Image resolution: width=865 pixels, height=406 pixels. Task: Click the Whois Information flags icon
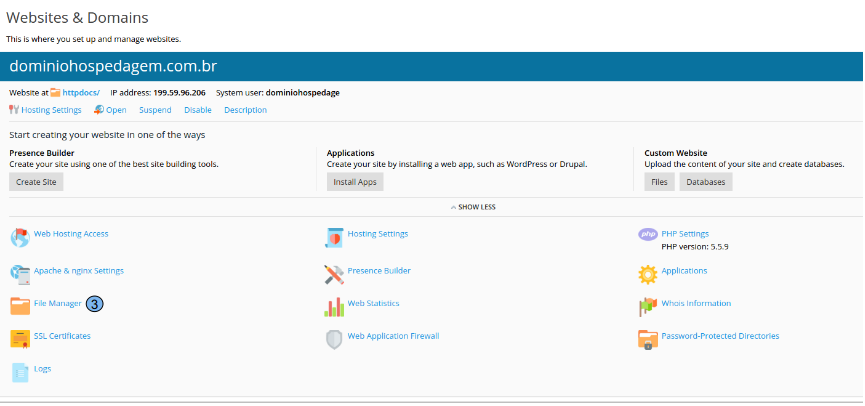(648, 306)
